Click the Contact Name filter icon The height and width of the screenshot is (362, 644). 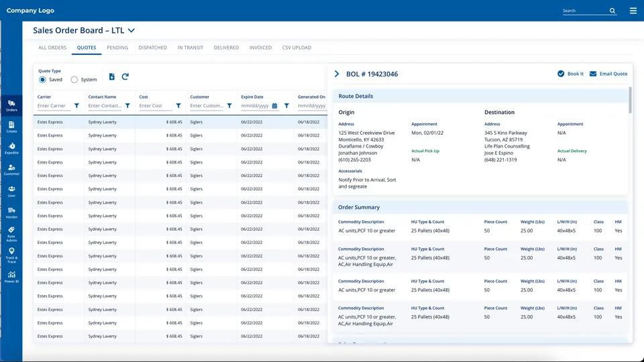coord(127,106)
